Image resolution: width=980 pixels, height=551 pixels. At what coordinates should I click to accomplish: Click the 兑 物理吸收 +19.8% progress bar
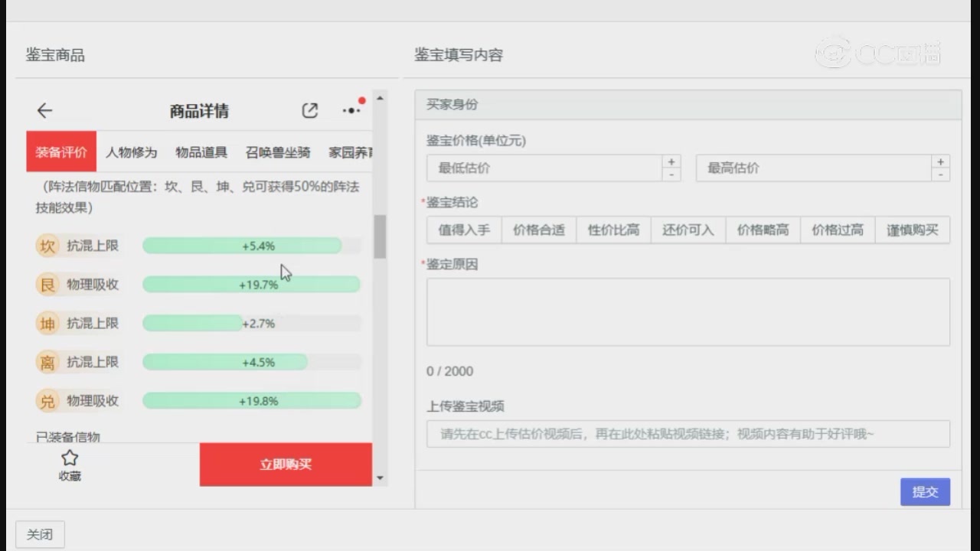[x=252, y=401]
